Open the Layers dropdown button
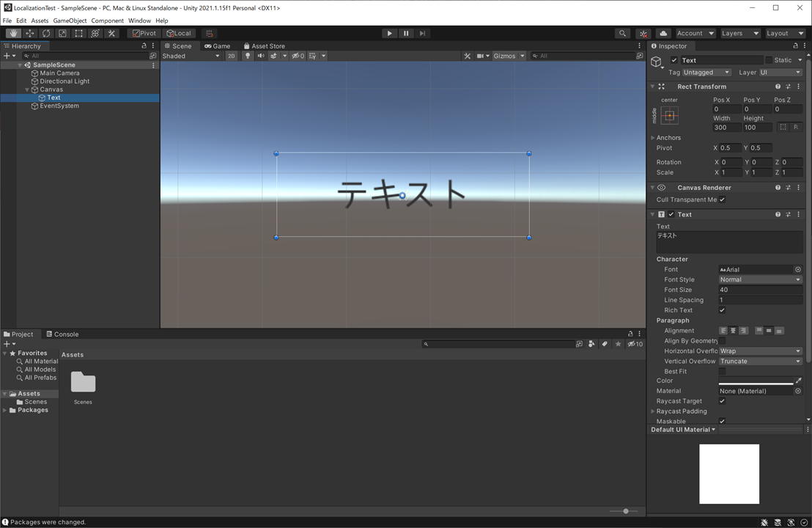This screenshot has width=812, height=528. pos(740,33)
